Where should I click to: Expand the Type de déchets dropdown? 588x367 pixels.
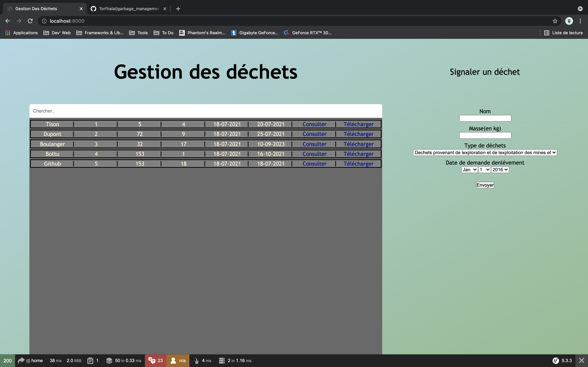coord(485,152)
